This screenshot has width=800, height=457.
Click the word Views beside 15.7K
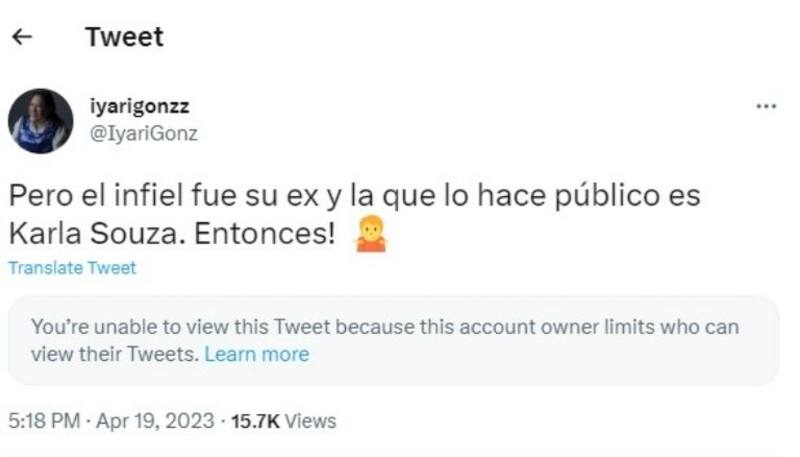tap(311, 421)
